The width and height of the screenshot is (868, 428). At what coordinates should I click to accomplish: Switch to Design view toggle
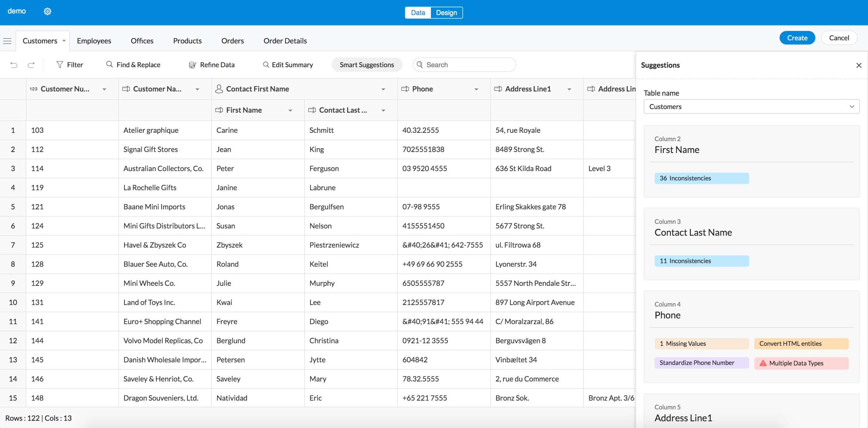click(446, 13)
